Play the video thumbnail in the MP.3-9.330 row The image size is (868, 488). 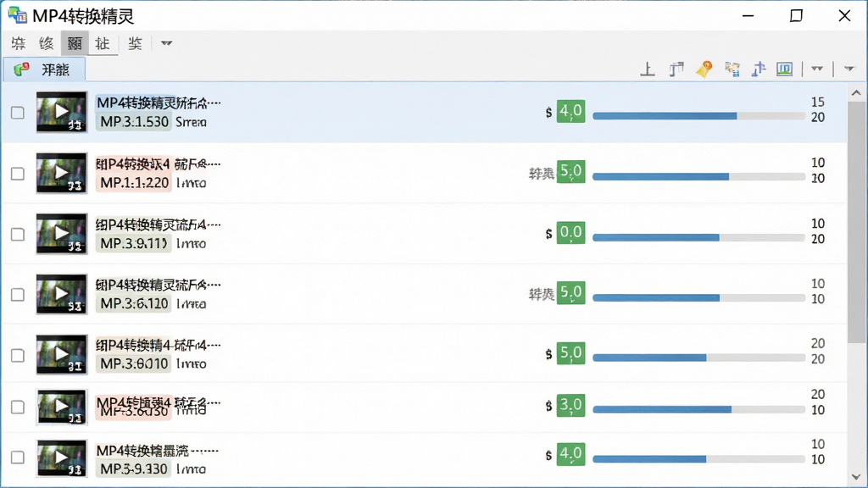61,457
